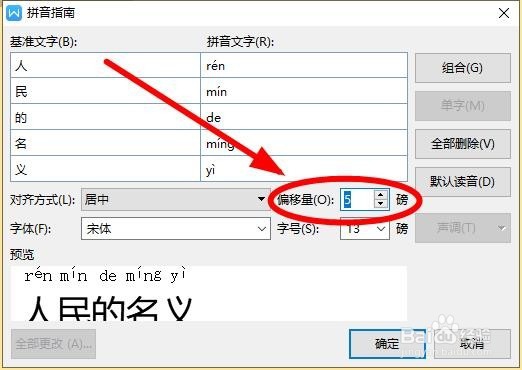The height and width of the screenshot is (370, 522).
Task: Click the base text cell '名'
Action: click(x=105, y=143)
